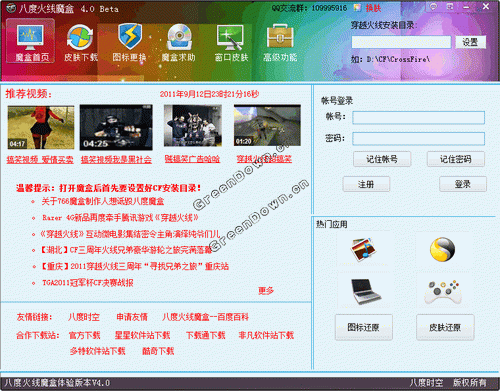
Task: Open the 【湖北】CF三周年 news link
Action: tap(126, 250)
